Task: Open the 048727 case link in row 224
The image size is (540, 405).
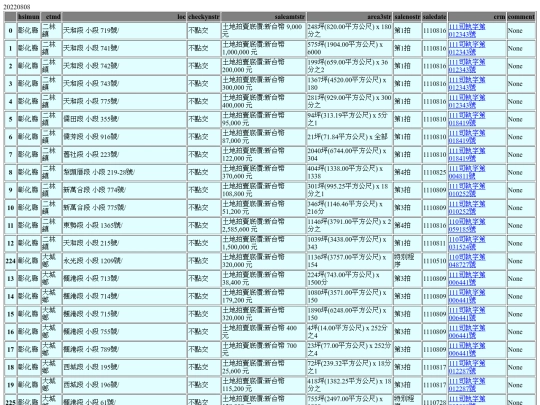Action: coord(467,261)
